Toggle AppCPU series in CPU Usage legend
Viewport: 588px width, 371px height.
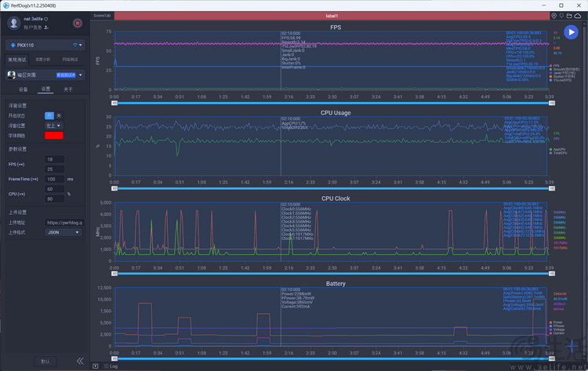point(557,149)
